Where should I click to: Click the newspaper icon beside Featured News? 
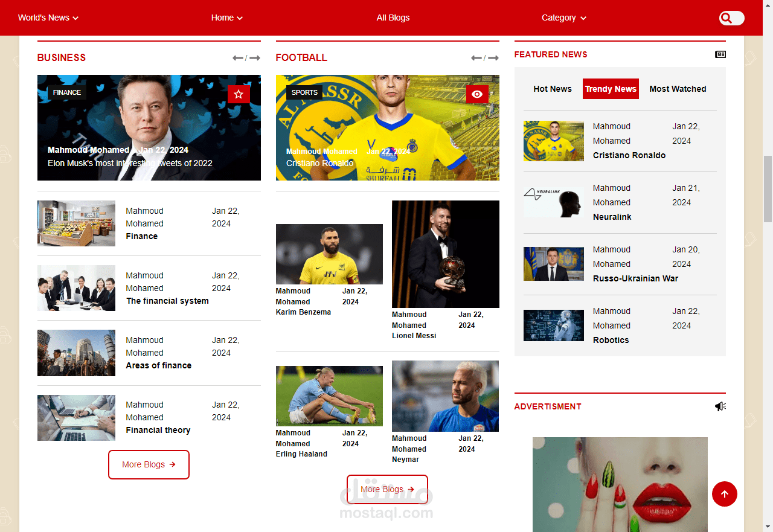point(720,54)
